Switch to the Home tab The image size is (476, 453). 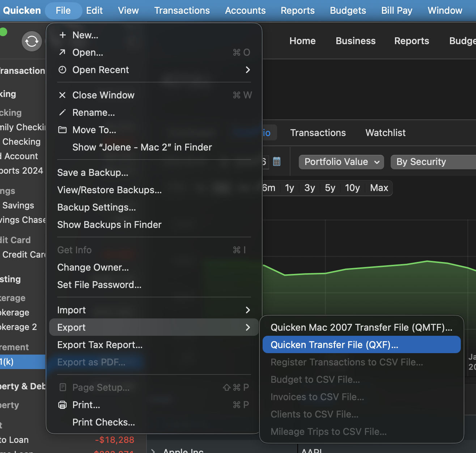(302, 41)
